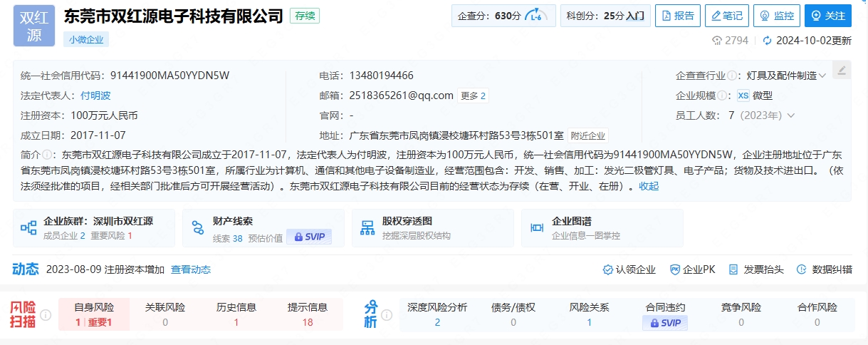
Task: Click the company logo 双红源
Action: [34, 26]
